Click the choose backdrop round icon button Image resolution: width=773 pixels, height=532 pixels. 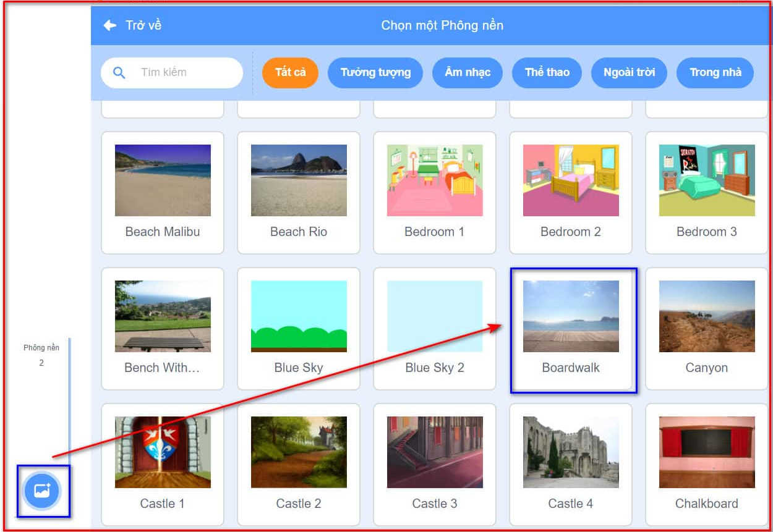pos(41,491)
